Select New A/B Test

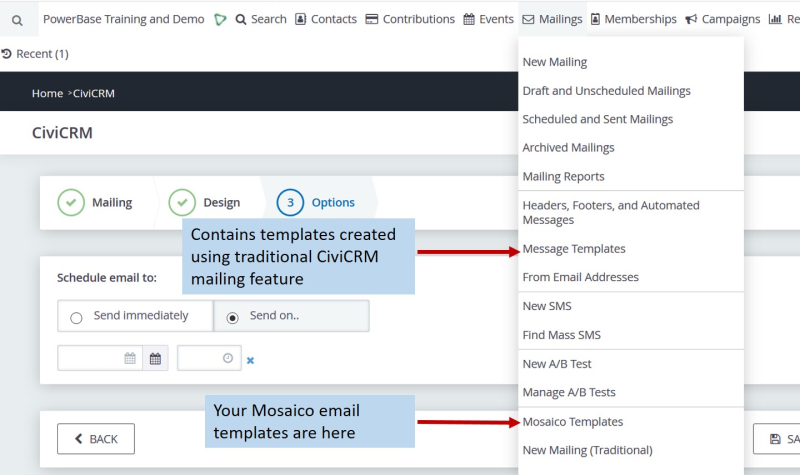tap(557, 364)
